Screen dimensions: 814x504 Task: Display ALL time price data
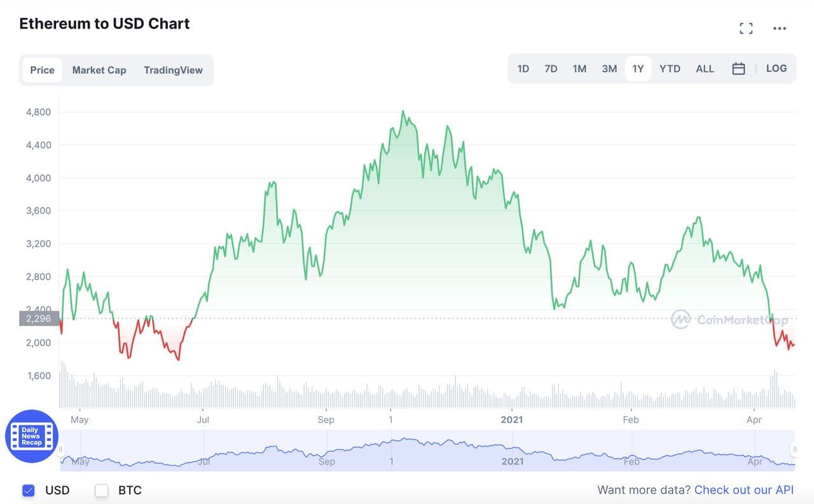click(705, 69)
